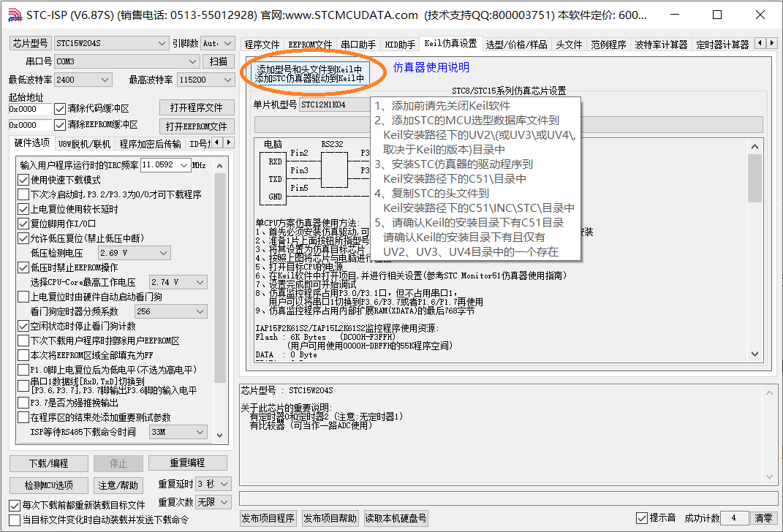Toggle 允许低压复位(禁止低压中断) checkbox
Viewport: 783px width, 532px height.
(23, 238)
